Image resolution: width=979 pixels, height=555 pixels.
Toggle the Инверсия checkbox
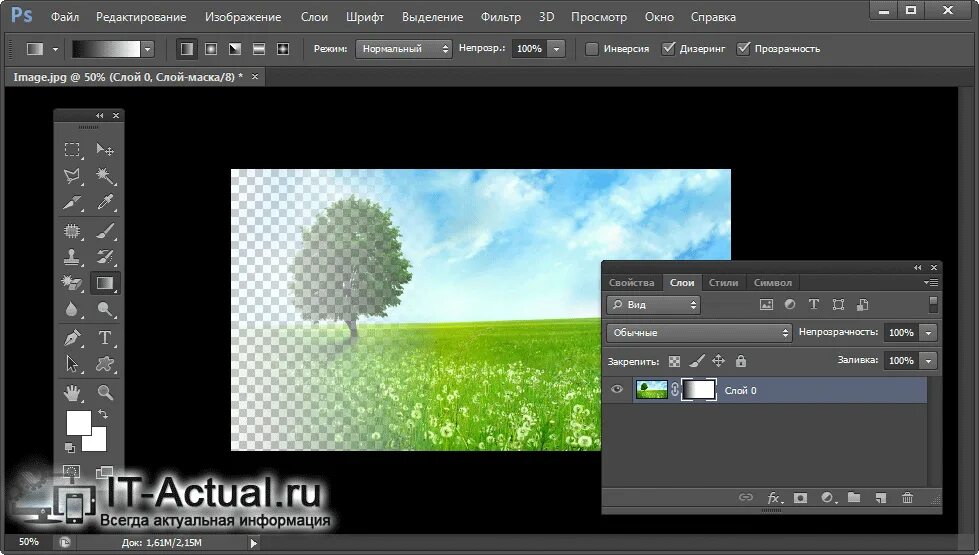(591, 49)
